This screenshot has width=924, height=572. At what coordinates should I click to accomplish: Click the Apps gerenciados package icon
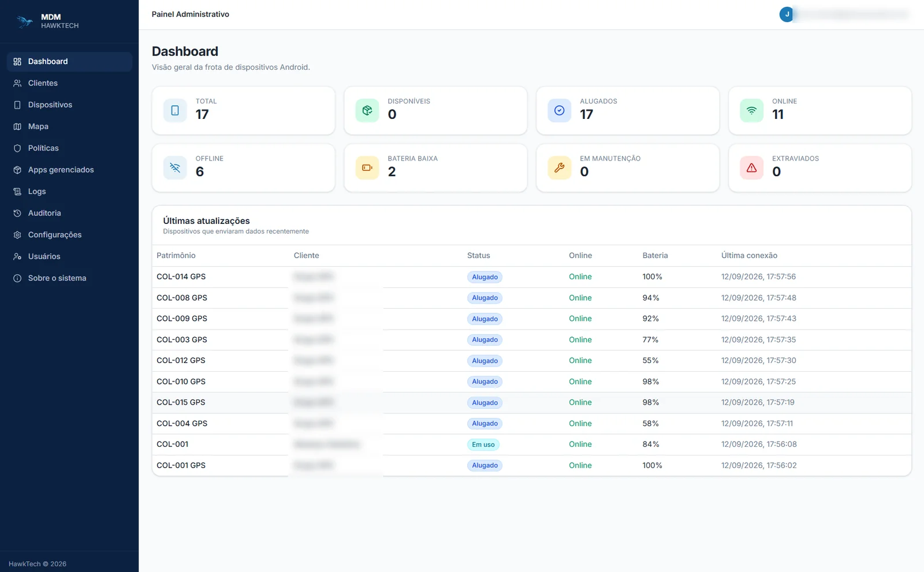pos(17,170)
